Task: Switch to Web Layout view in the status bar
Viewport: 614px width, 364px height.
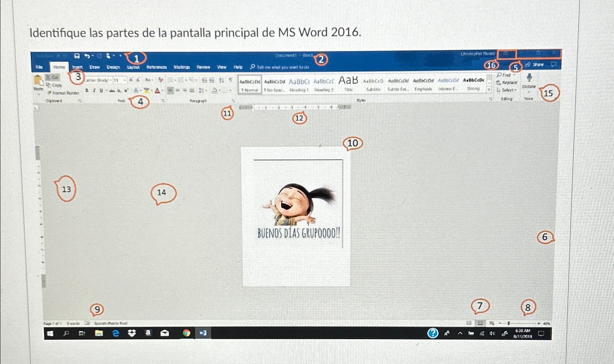Action: 491,323
